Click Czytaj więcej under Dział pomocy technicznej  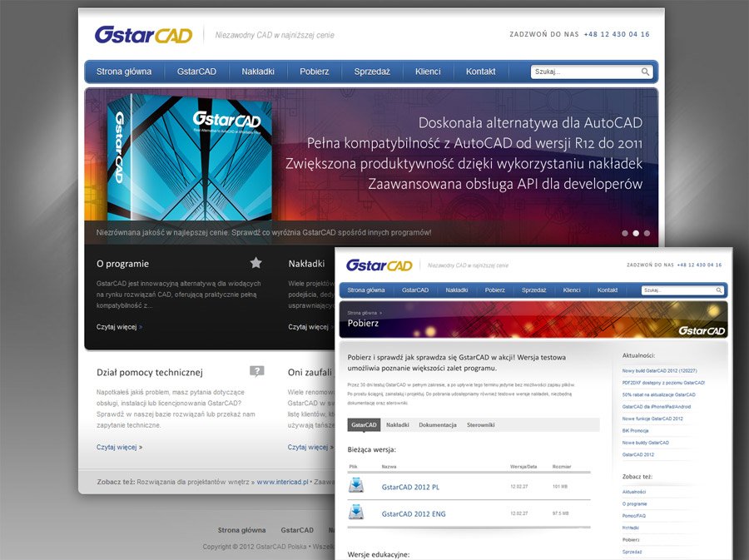pyautogui.click(x=119, y=448)
